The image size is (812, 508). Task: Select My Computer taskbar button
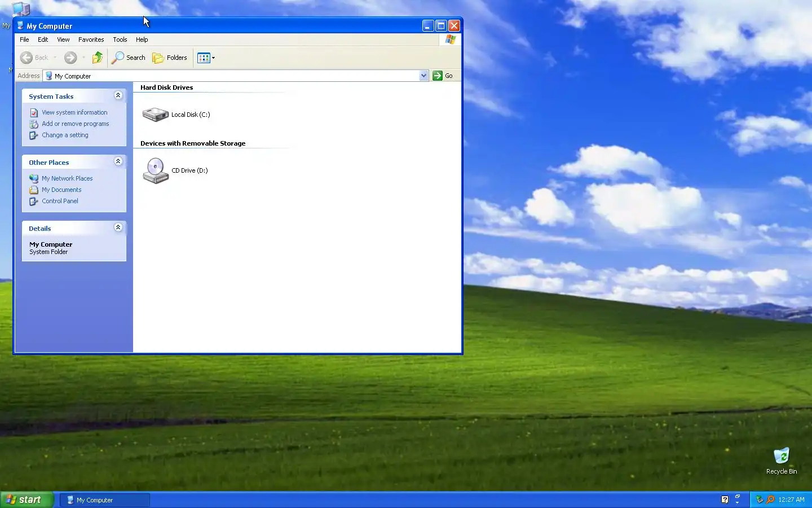tap(105, 500)
